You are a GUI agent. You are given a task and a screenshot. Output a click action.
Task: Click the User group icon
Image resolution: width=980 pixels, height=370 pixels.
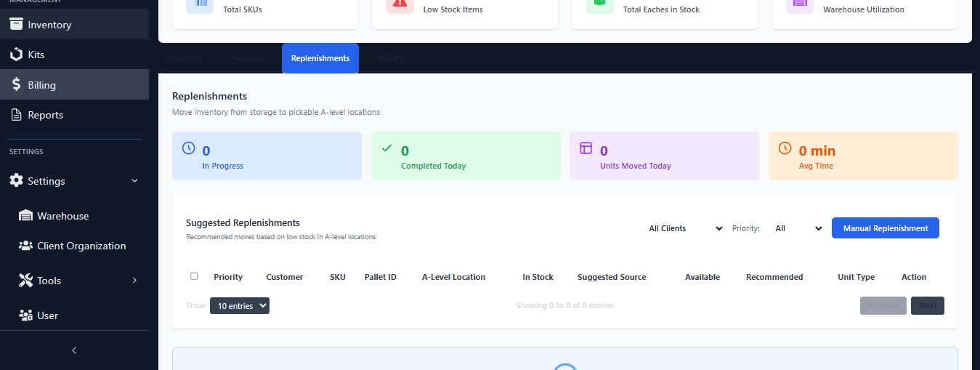pos(25,315)
